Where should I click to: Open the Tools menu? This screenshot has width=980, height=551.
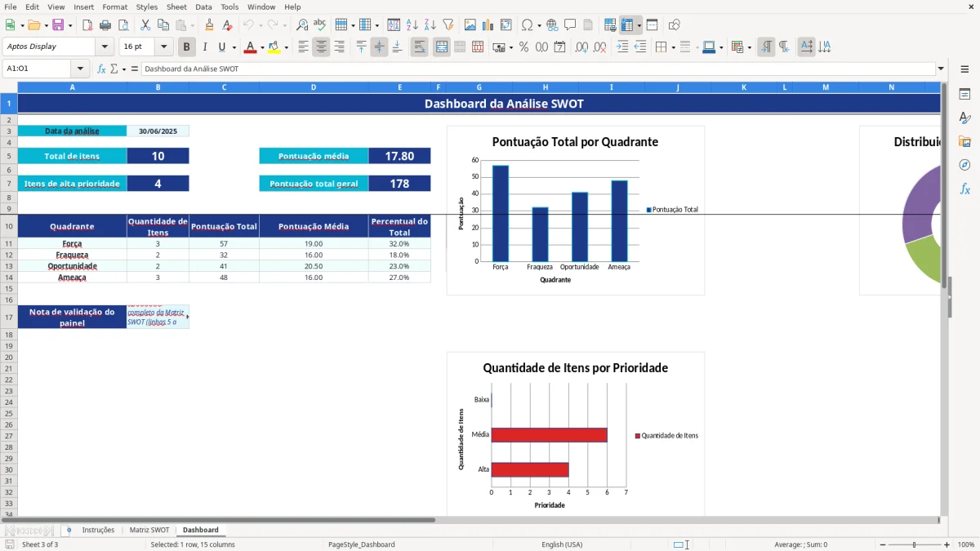(x=229, y=7)
